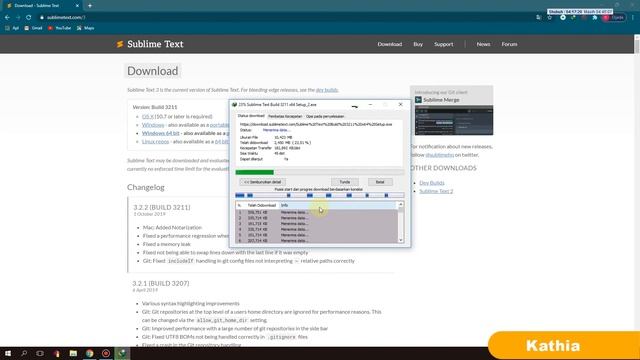Click the Windows download link
This screenshot has width=640, height=360.
[153, 125]
